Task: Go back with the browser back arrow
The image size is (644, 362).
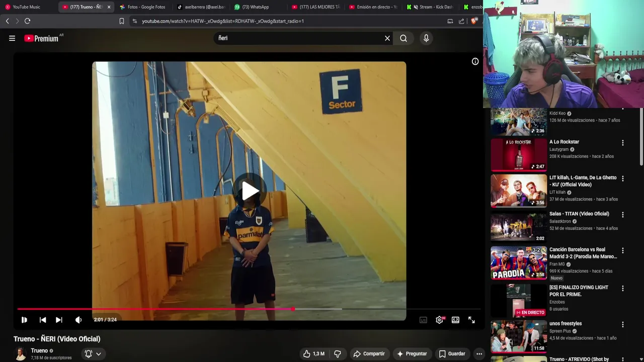Action: coord(7,21)
